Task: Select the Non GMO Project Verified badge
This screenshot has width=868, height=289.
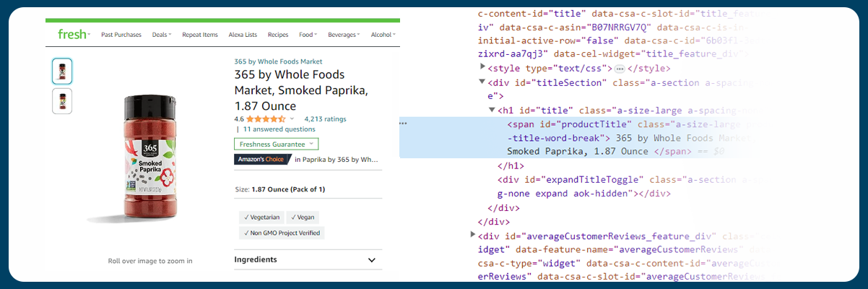Action: point(282,233)
